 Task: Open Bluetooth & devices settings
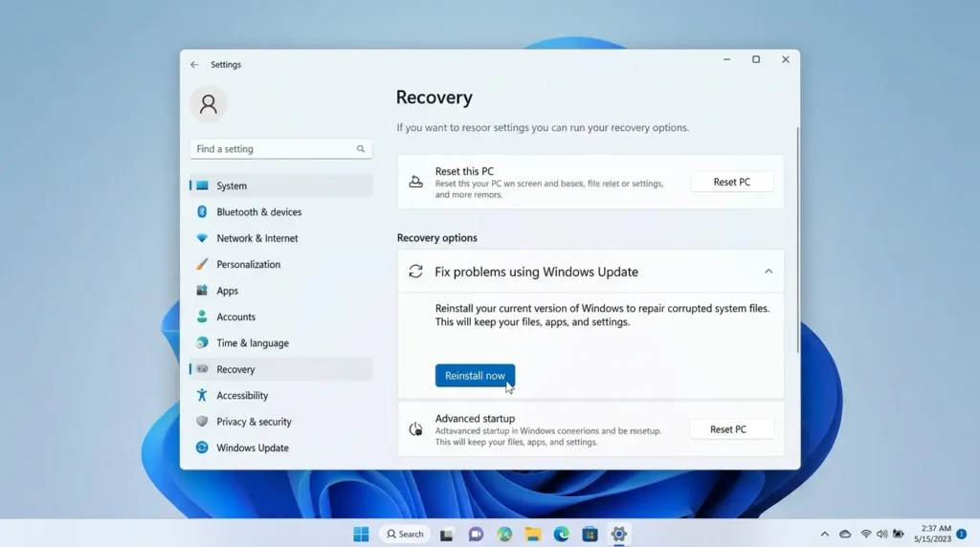[x=281, y=211]
